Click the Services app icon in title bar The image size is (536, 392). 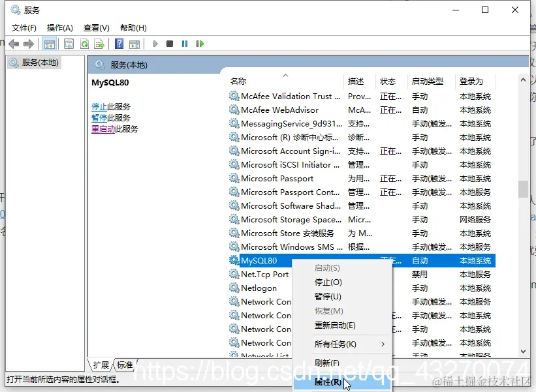tap(16, 10)
